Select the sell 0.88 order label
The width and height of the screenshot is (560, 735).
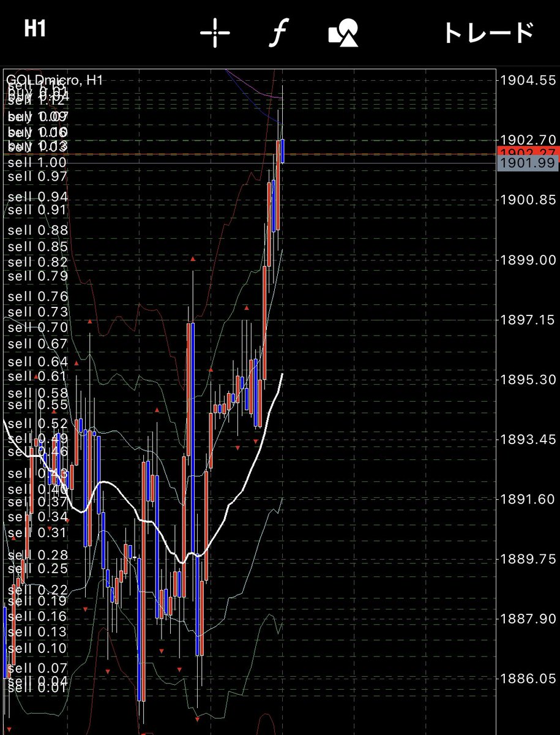(37, 230)
